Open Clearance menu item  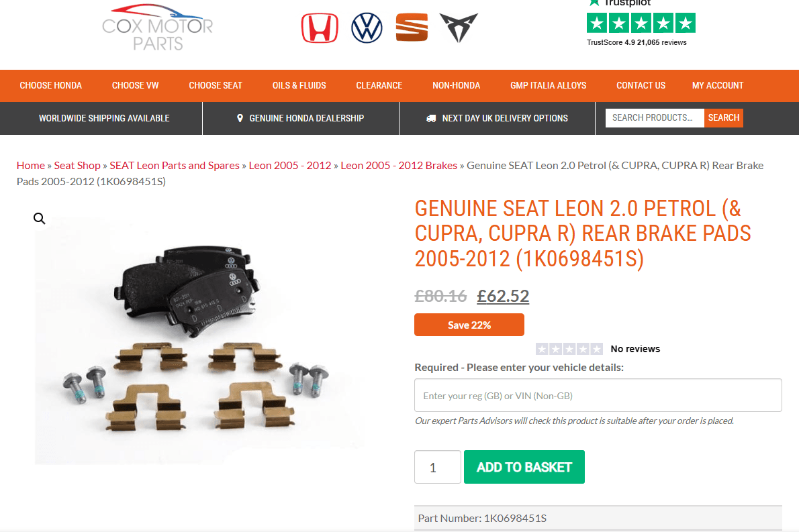click(x=379, y=85)
